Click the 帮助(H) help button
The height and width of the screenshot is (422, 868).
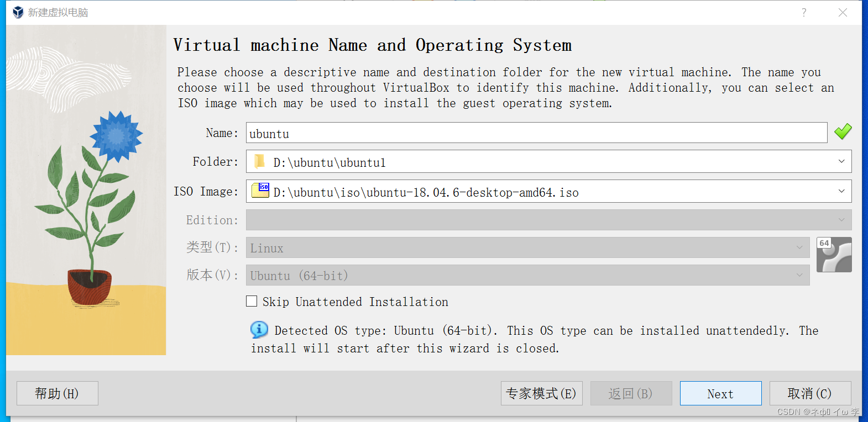pyautogui.click(x=57, y=393)
